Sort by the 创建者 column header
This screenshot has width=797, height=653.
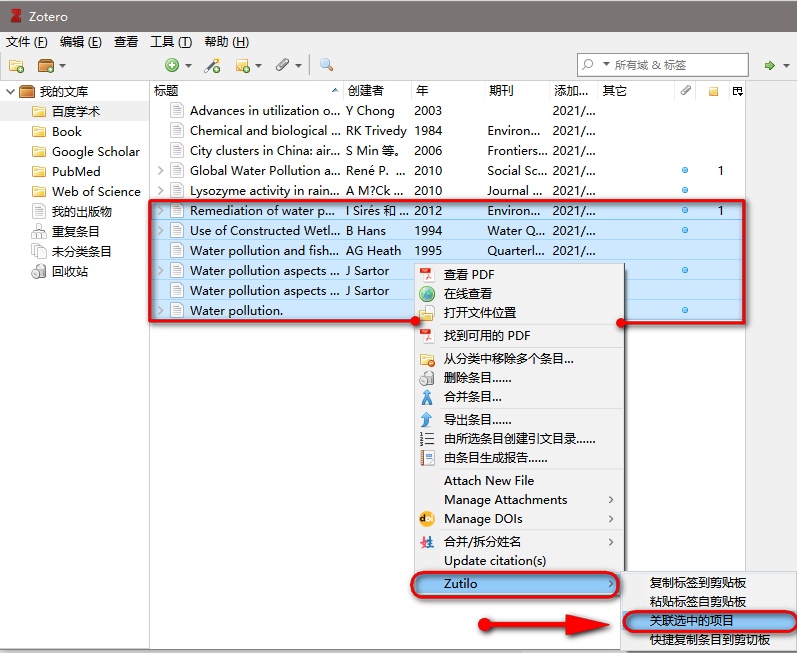[x=377, y=91]
